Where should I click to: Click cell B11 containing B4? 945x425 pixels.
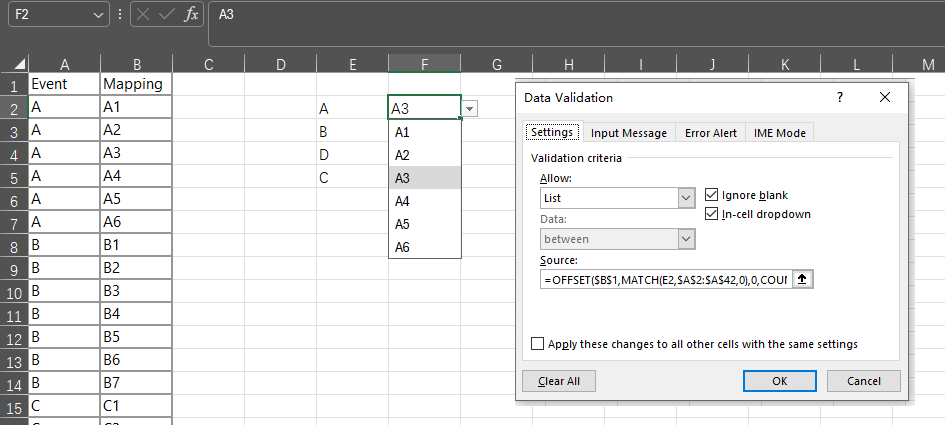click(137, 313)
